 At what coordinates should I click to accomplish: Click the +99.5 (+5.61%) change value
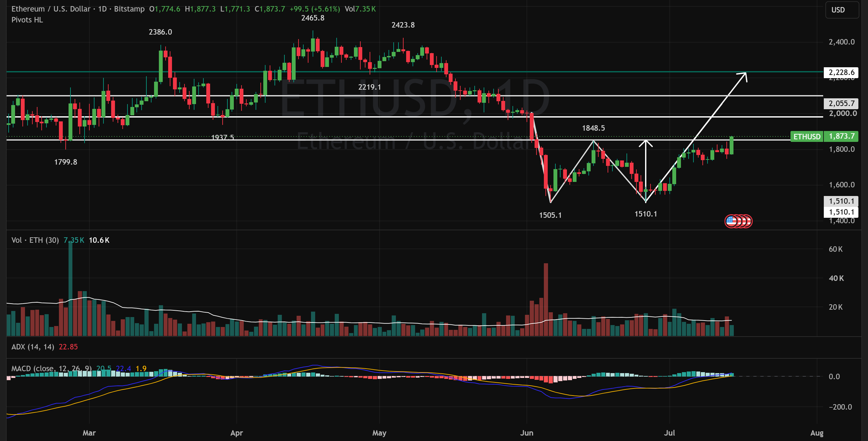[315, 9]
